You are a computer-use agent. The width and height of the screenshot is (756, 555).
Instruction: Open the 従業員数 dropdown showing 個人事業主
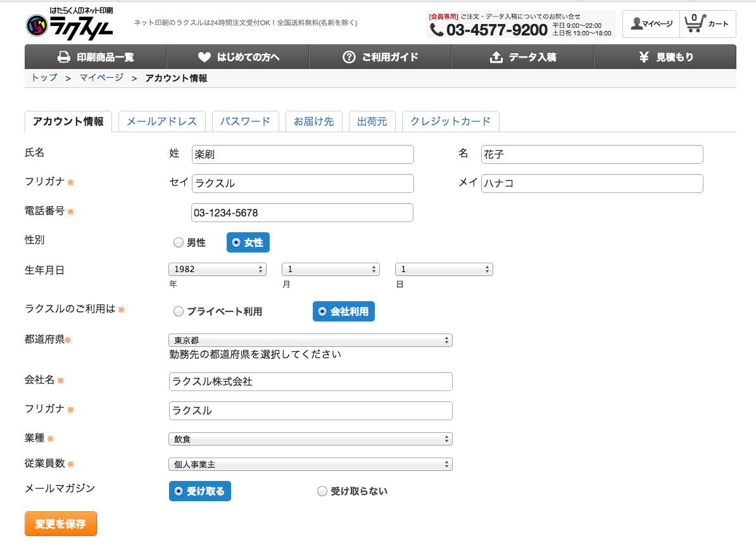(x=310, y=465)
